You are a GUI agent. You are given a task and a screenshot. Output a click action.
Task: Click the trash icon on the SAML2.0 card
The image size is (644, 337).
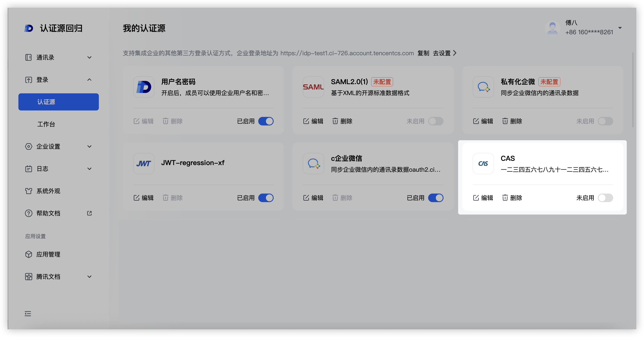pos(335,121)
